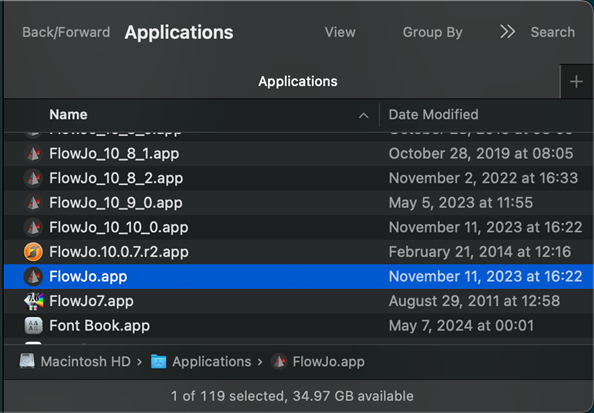Select the Applications tab
This screenshot has height=413, width=594.
point(298,81)
